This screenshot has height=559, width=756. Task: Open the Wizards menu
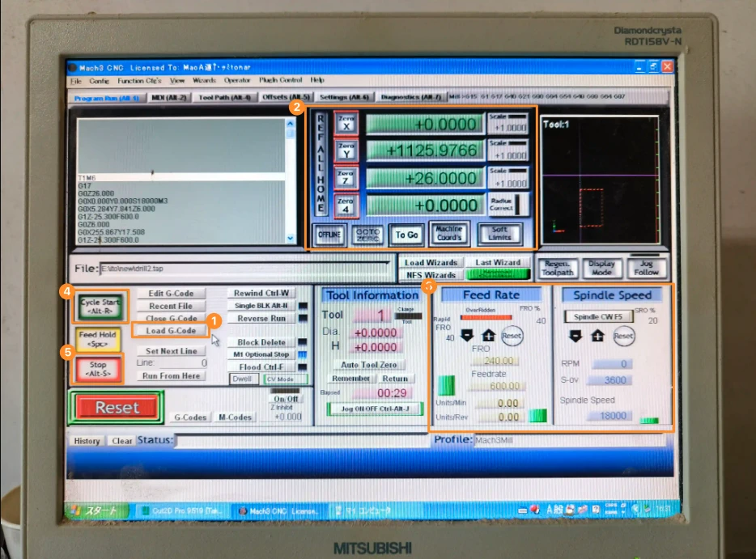click(x=205, y=80)
